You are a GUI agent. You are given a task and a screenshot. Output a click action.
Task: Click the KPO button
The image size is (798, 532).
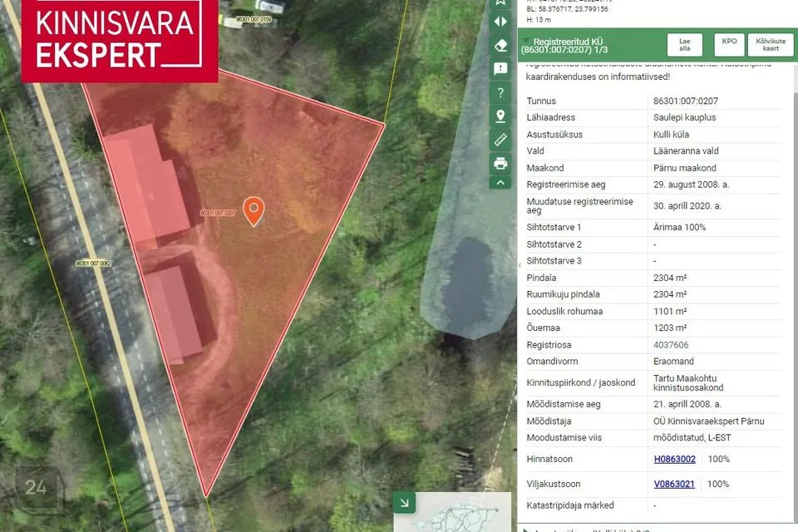coord(729,42)
